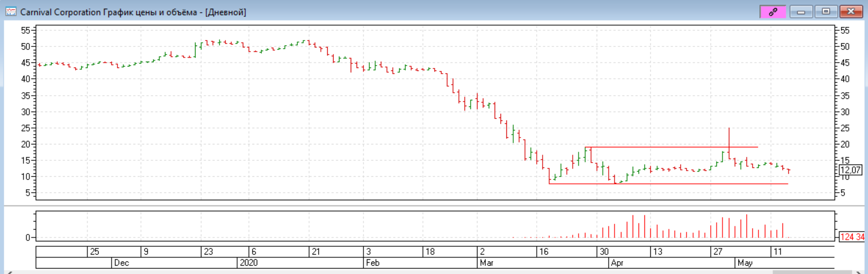Maximize the Carnival Corporation chart window
The width and height of the screenshot is (868, 274).
[826, 12]
